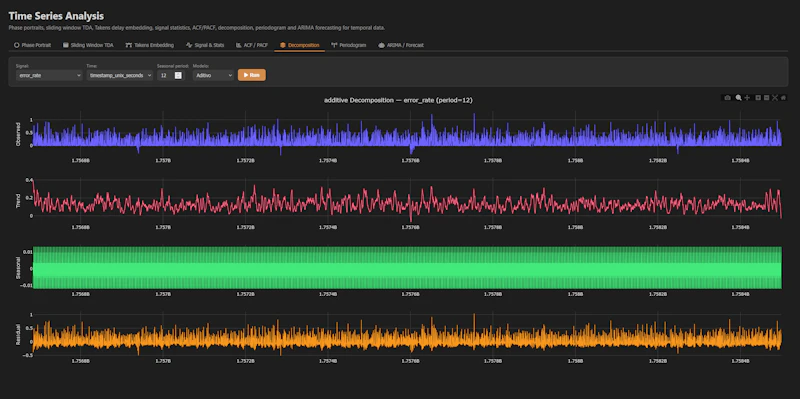Viewport: 800px width, 399px height.
Task: Click the Seasonal axis label
Action: (18, 267)
